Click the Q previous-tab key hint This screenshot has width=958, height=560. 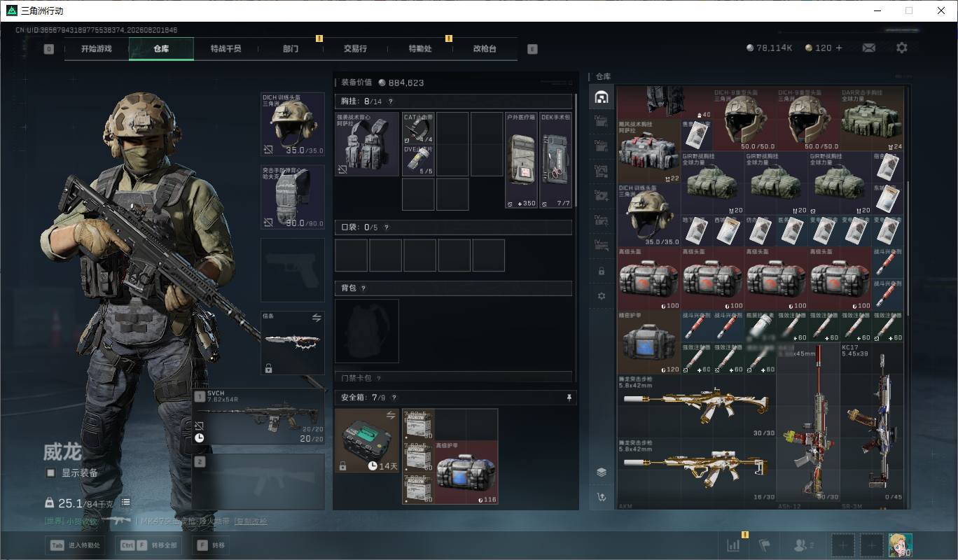tap(48, 49)
